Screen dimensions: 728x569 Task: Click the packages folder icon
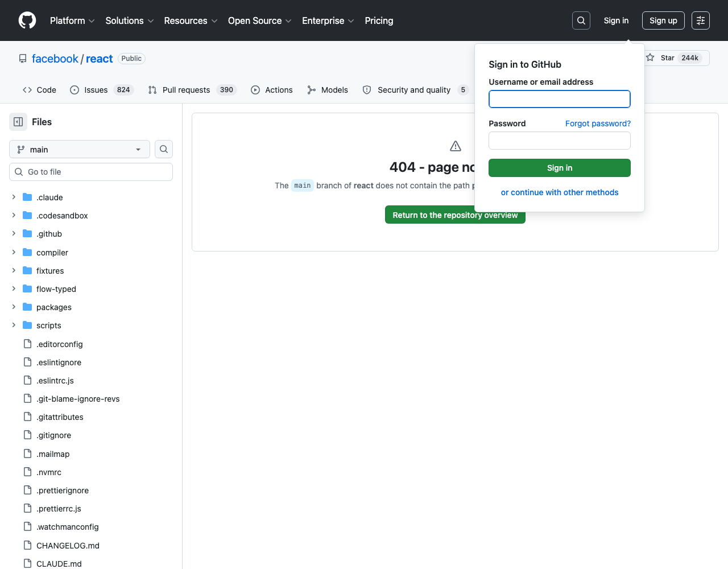[27, 307]
